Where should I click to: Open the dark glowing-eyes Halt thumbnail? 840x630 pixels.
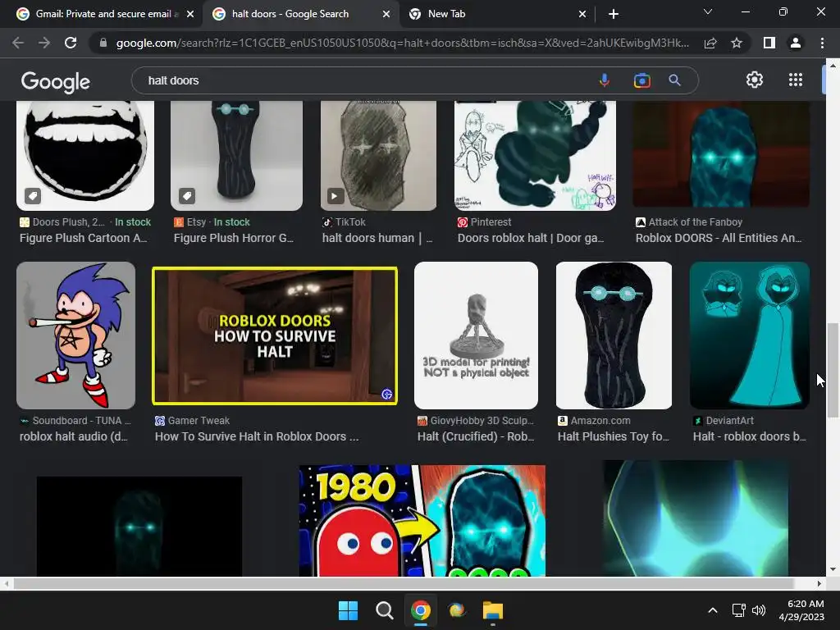tap(139, 526)
